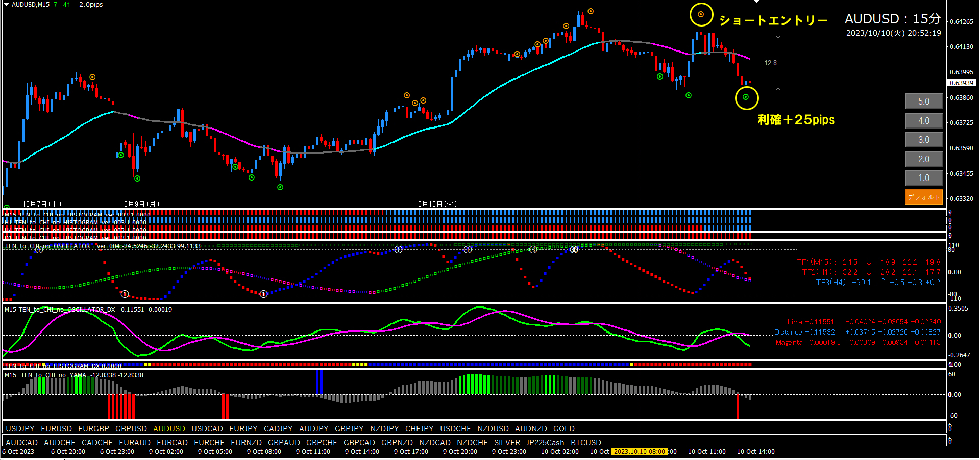Open the JP225Cash symbol
The width and height of the screenshot is (980, 460).
tap(545, 443)
